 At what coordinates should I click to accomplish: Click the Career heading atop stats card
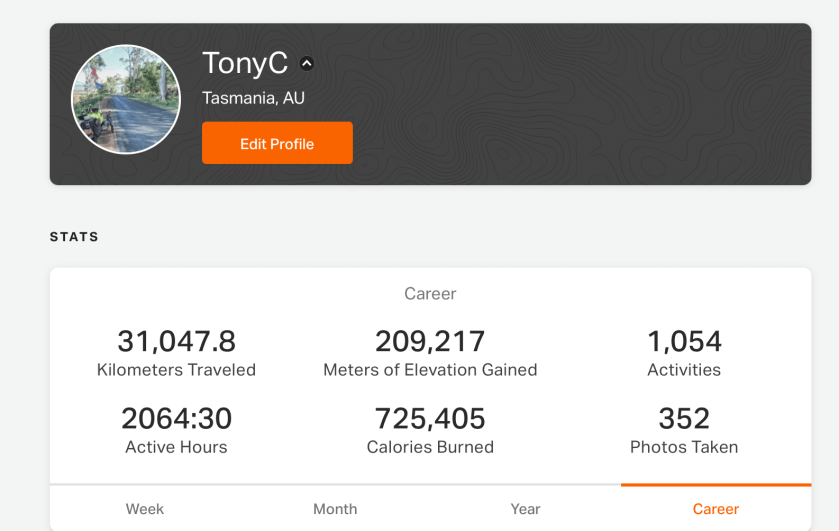point(430,293)
